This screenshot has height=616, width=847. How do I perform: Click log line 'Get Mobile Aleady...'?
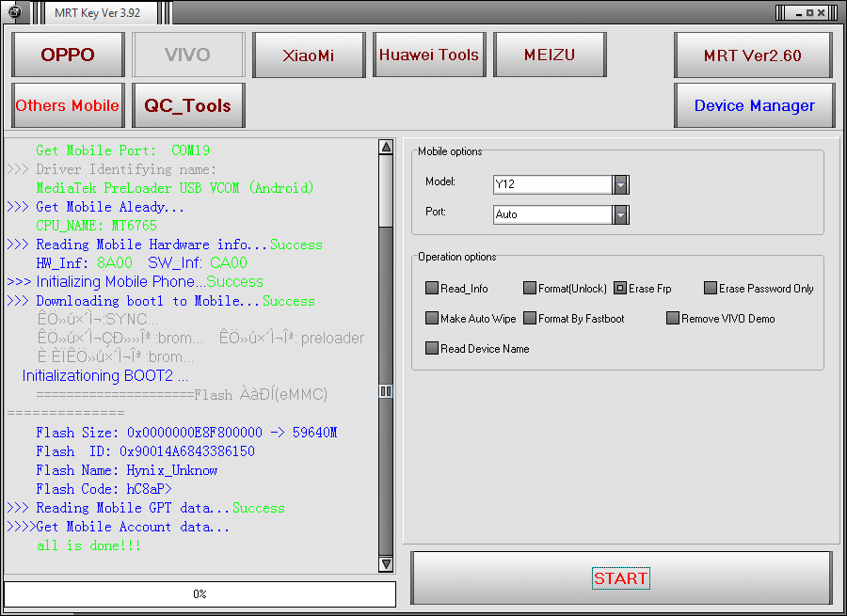[x=96, y=207]
